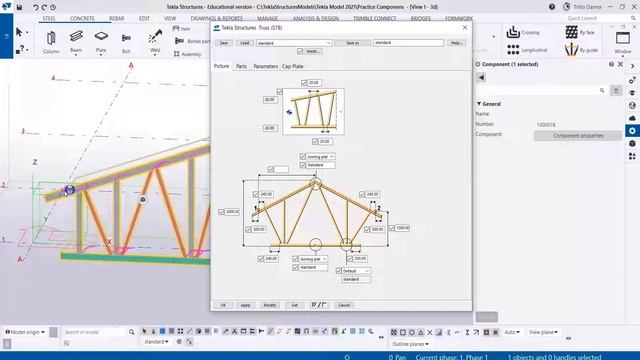Switch to the Cap Plate tab
This screenshot has width=640, height=360.
(293, 66)
